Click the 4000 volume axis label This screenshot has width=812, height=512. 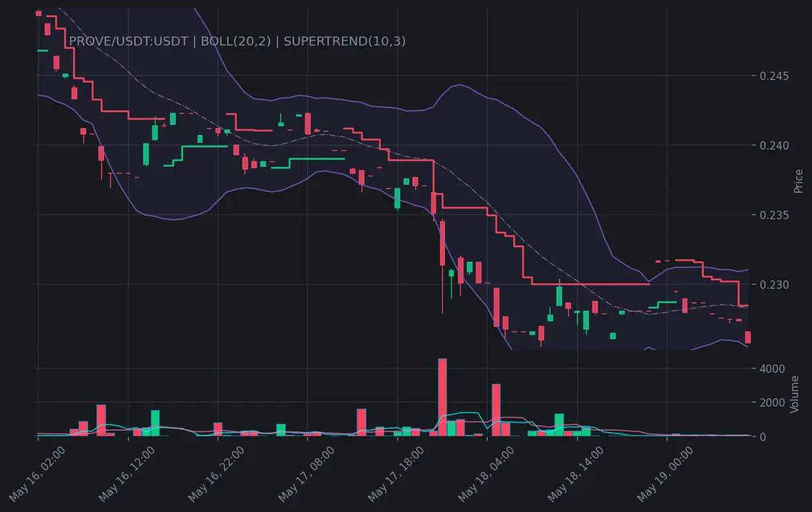pyautogui.click(x=772, y=369)
